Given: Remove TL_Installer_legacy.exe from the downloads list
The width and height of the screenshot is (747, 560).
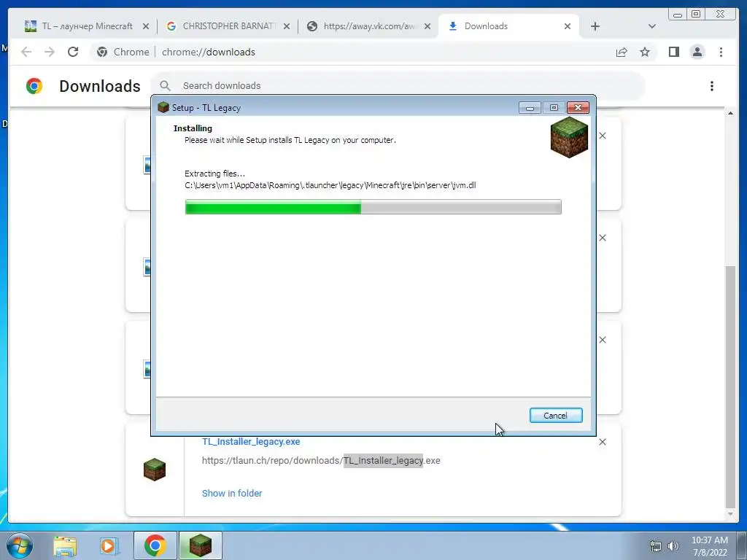Looking at the screenshot, I should tap(602, 442).
